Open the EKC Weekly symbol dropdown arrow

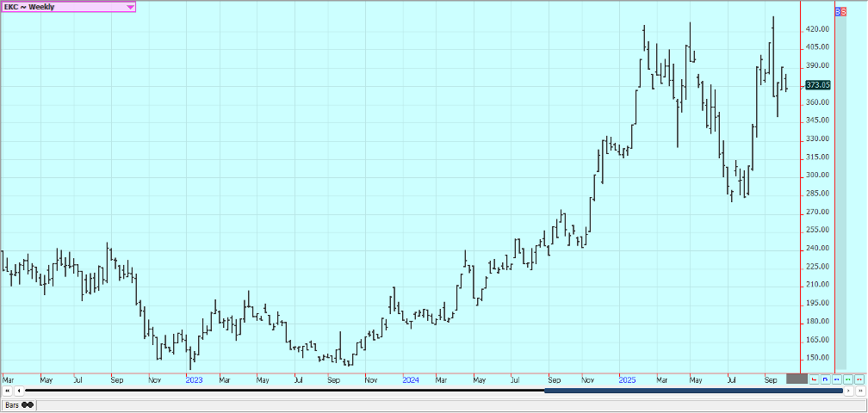(130, 7)
